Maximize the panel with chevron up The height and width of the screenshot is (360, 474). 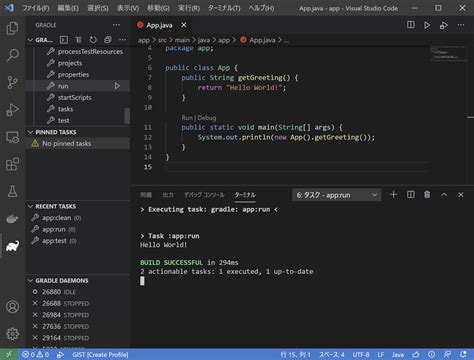click(x=444, y=195)
